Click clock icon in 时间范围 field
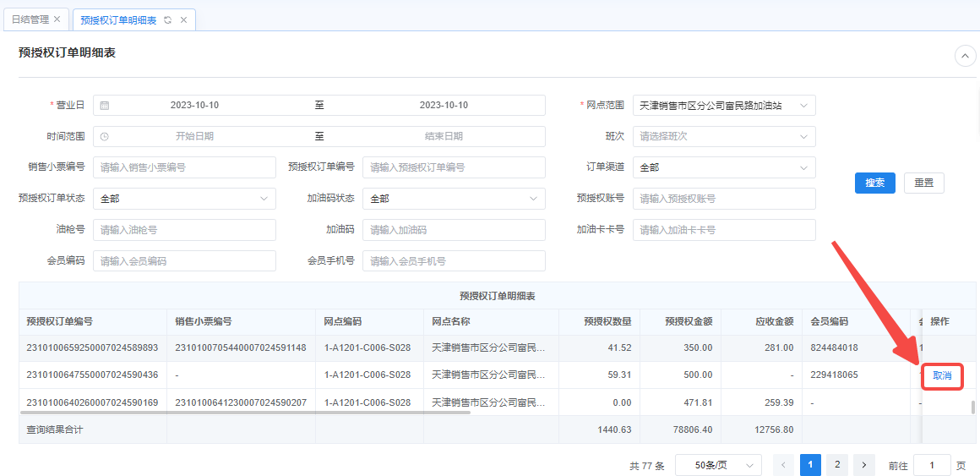Viewport: 980px width, 476px height. [x=105, y=137]
